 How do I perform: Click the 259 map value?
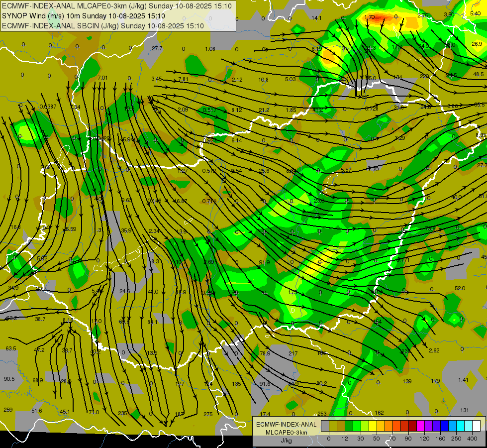(8, 410)
